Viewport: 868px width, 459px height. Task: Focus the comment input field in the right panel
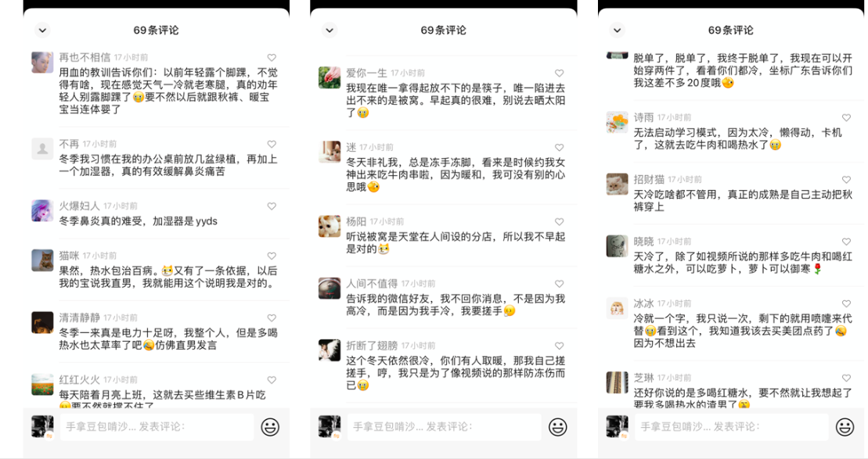click(x=731, y=427)
